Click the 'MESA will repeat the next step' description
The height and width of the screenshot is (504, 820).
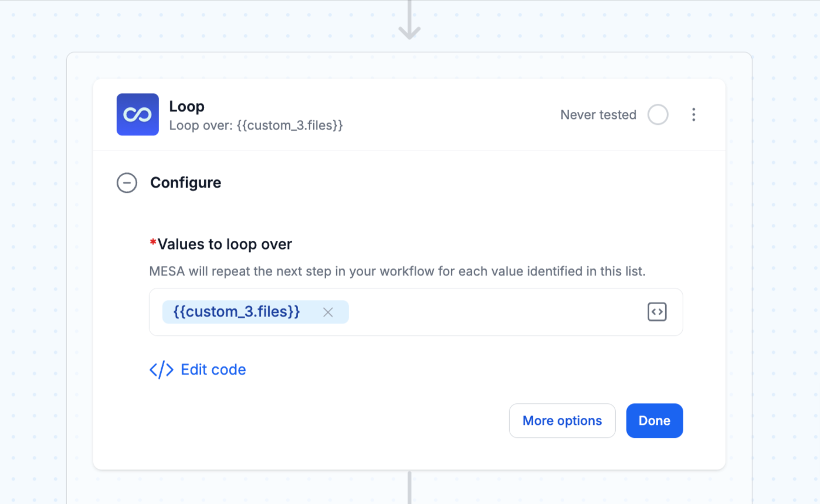(x=397, y=272)
